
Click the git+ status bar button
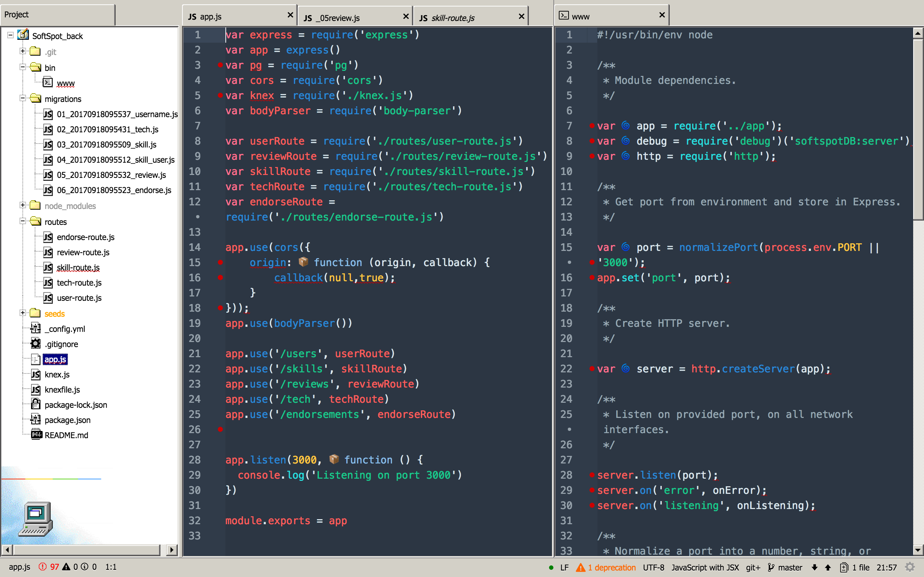click(x=753, y=568)
